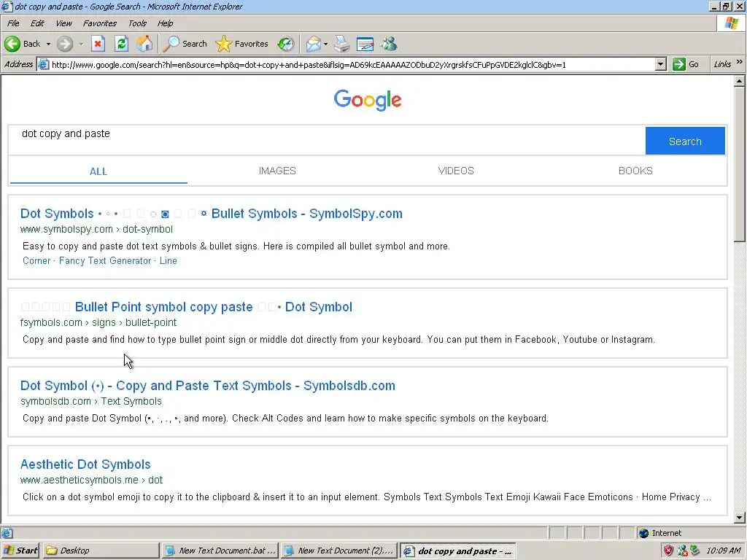Refresh the page with green arrows icon

tap(122, 44)
